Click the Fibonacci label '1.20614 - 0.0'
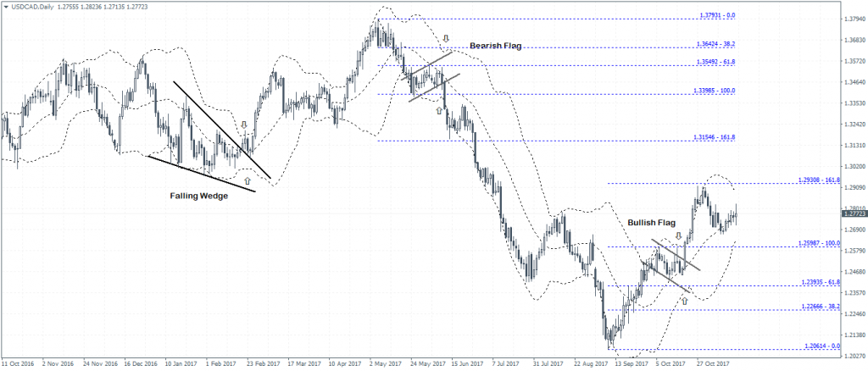868x371 pixels. 822,346
